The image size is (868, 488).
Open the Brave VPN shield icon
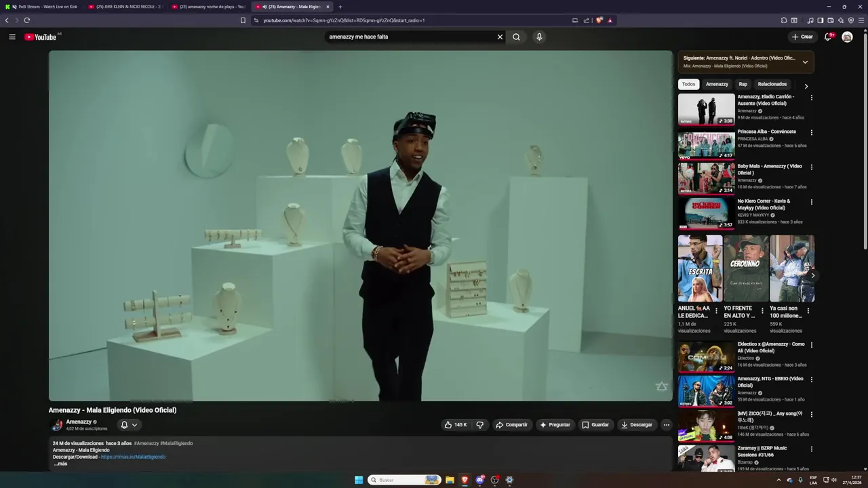point(851,20)
